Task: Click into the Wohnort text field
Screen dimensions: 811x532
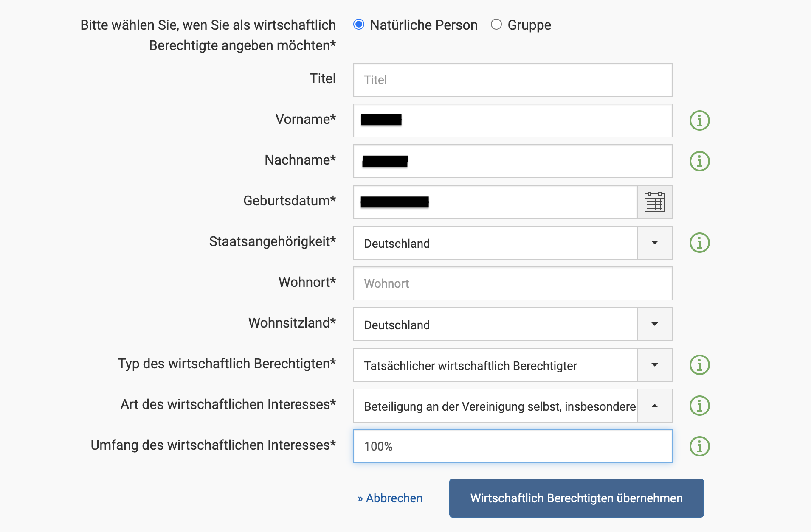Action: [x=513, y=283]
